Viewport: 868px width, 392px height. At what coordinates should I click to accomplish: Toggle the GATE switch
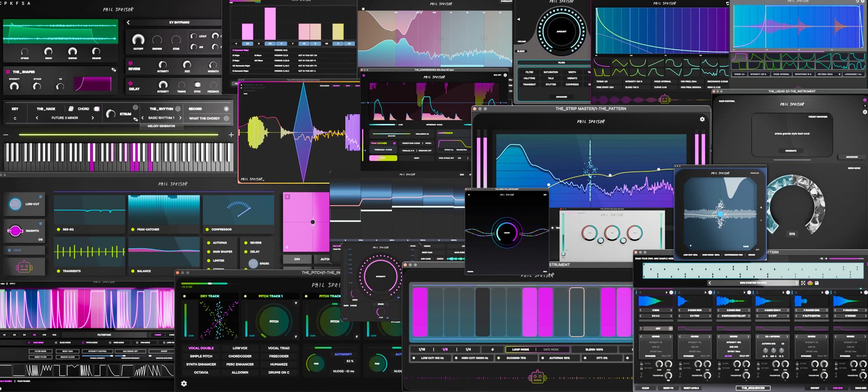pyautogui.click(x=9, y=250)
